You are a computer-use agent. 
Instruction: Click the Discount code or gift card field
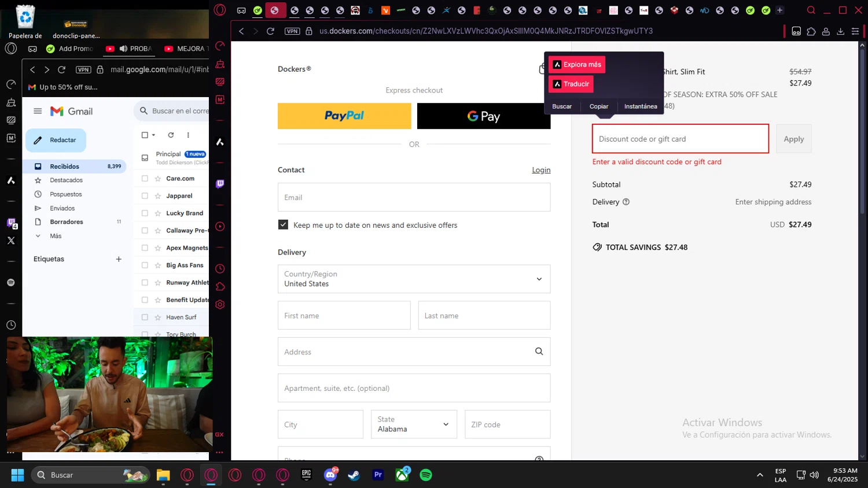681,139
